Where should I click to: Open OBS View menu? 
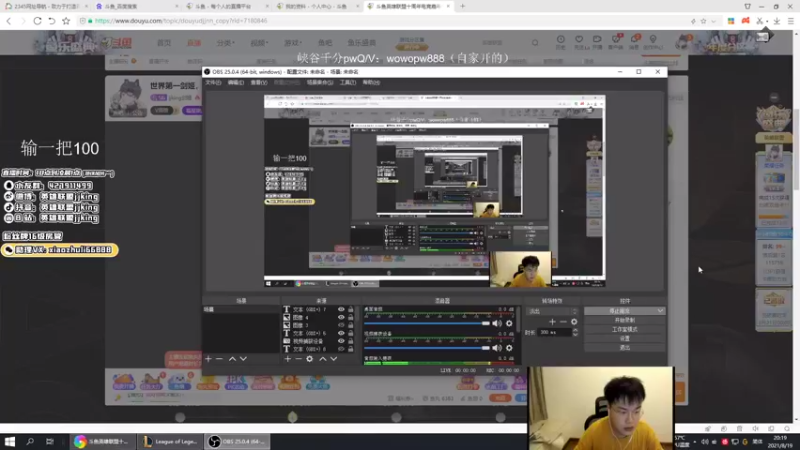coord(259,82)
